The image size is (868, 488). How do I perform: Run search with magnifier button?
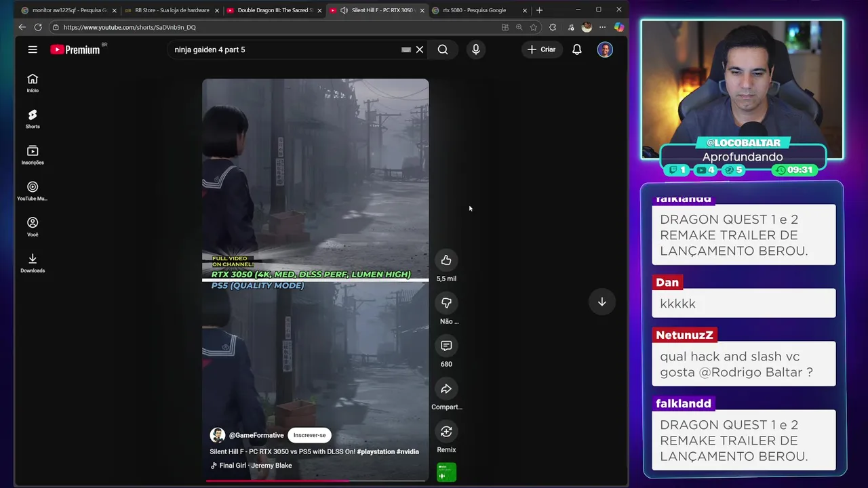pos(443,49)
